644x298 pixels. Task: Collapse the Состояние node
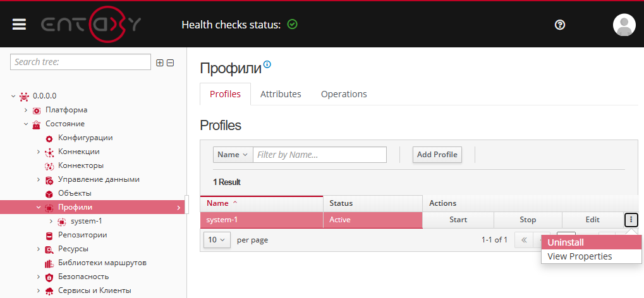point(25,124)
